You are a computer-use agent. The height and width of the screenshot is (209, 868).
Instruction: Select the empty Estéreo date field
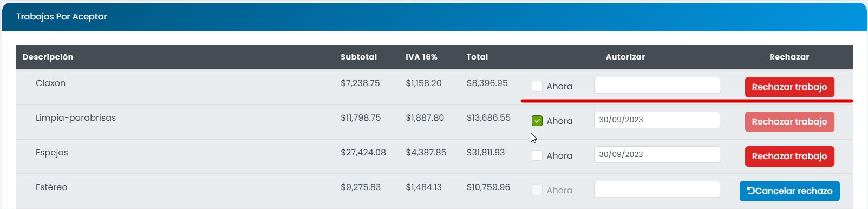pyautogui.click(x=657, y=189)
